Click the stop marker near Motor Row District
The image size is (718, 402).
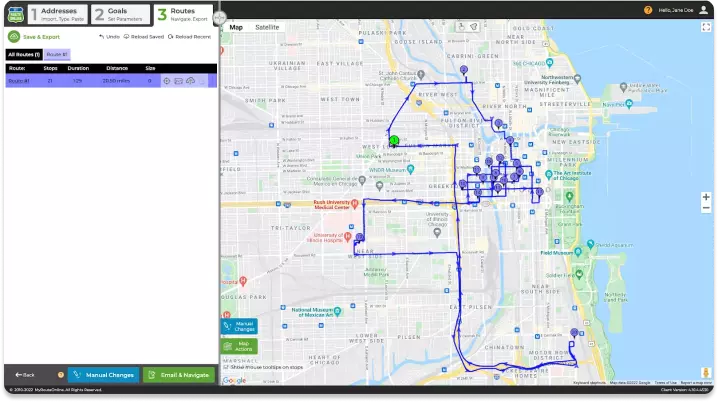tap(574, 332)
